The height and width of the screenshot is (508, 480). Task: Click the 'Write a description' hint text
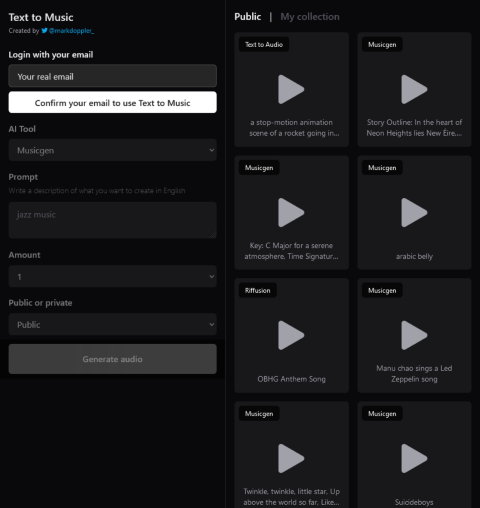[97, 191]
